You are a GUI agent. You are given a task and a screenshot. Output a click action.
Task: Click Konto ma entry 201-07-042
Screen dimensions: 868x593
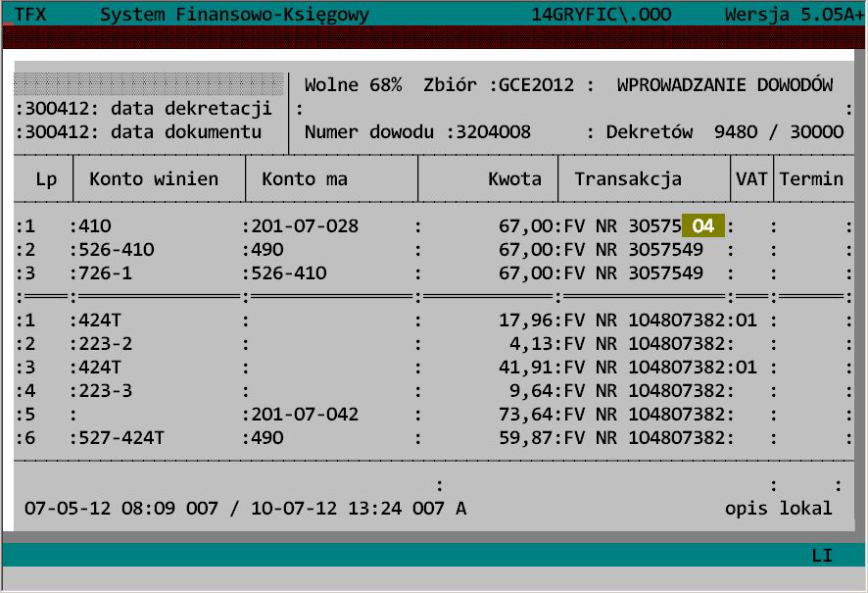[305, 415]
